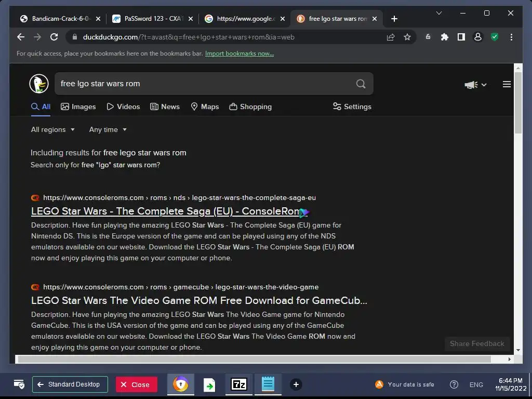
Task: Click the shield list icon in taskbar
Action: pyautogui.click(x=19, y=384)
